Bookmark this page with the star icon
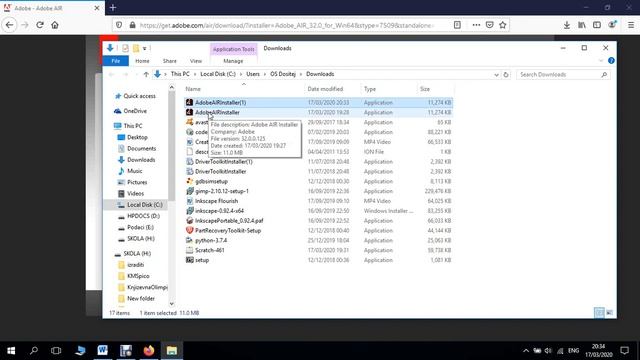The image size is (640, 360). click(x=503, y=25)
